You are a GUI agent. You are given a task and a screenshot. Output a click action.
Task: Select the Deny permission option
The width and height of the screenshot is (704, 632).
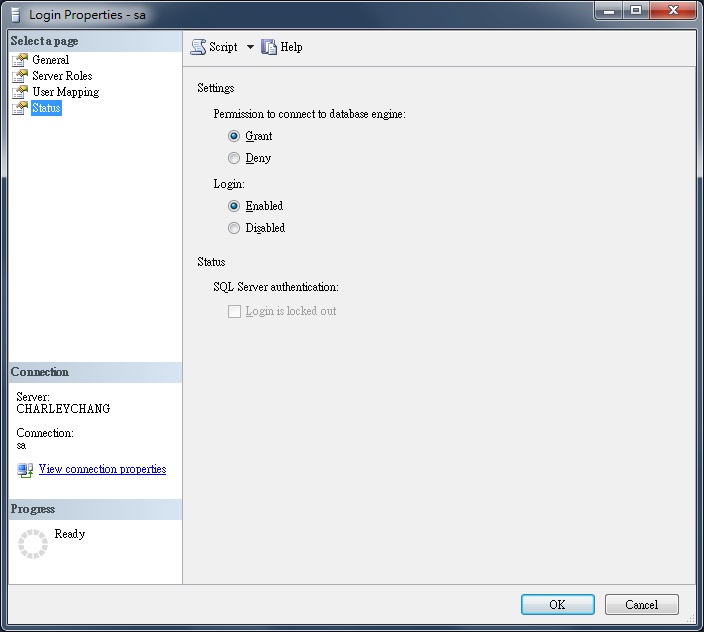(234, 158)
